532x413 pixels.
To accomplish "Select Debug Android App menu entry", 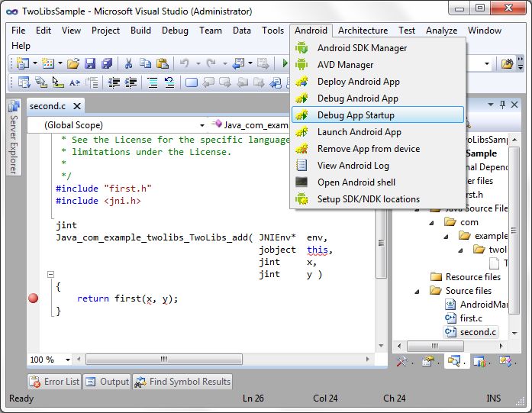I will click(x=378, y=98).
